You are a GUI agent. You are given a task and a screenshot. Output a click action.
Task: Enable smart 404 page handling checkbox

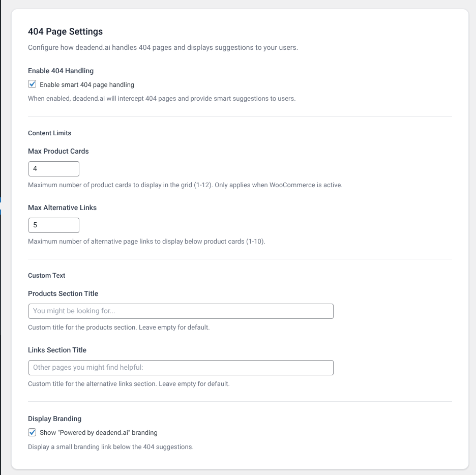point(32,84)
